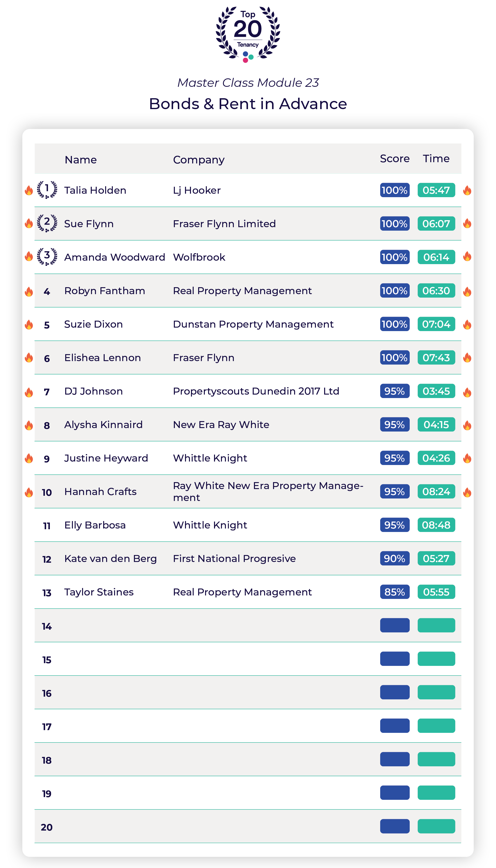This screenshot has height=868, width=496.
Task: Click Propertyscouts Dunedin 2017 Ltd company name
Action: pos(256,391)
